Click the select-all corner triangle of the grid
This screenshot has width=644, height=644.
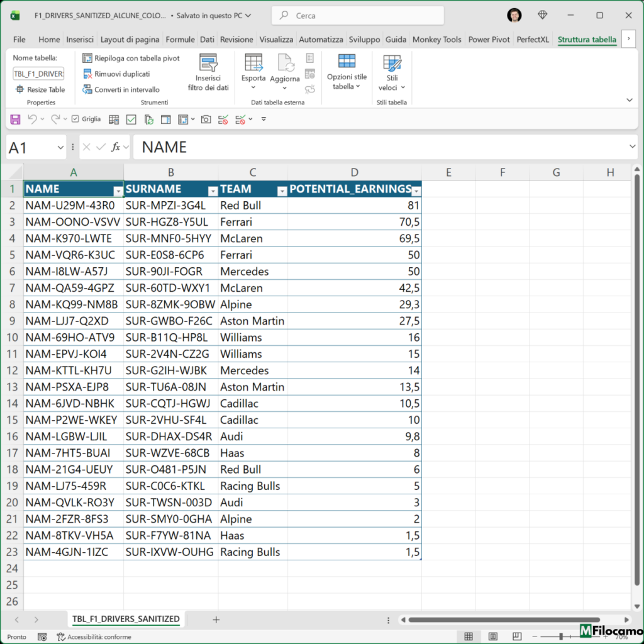16,173
